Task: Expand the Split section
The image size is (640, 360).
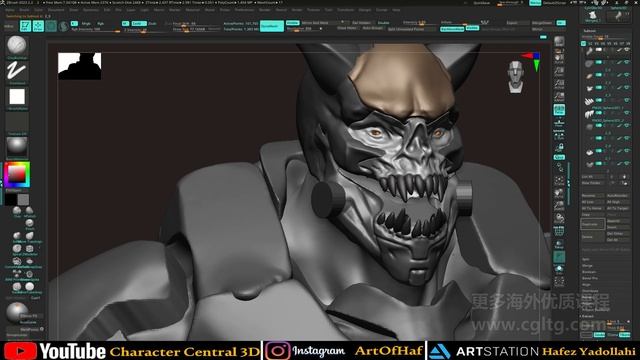Action: coord(586,259)
